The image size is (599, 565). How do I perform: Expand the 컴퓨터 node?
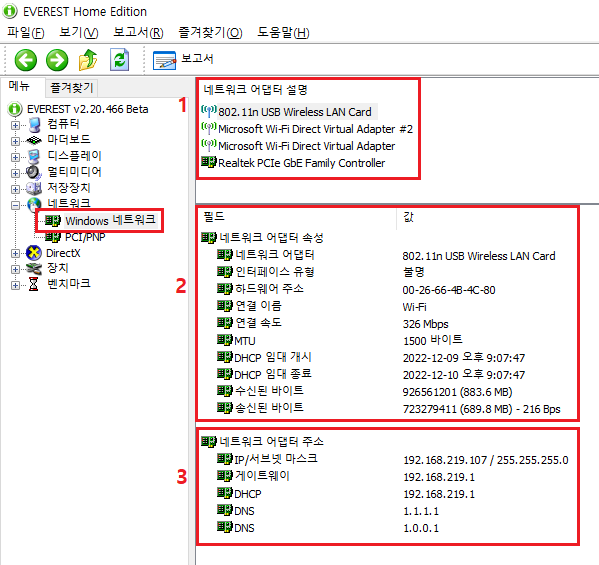pyautogui.click(x=15, y=125)
